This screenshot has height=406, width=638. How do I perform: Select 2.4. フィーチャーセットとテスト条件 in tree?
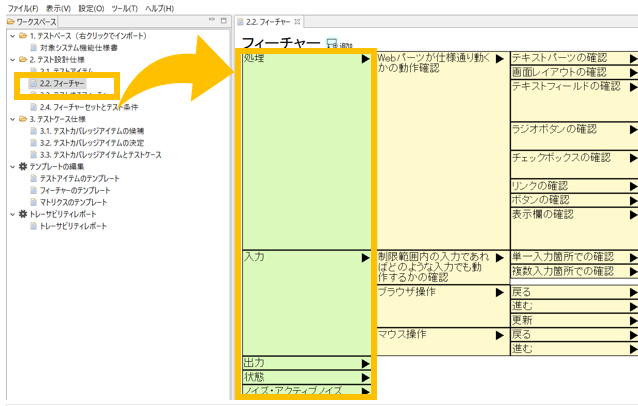(89, 107)
